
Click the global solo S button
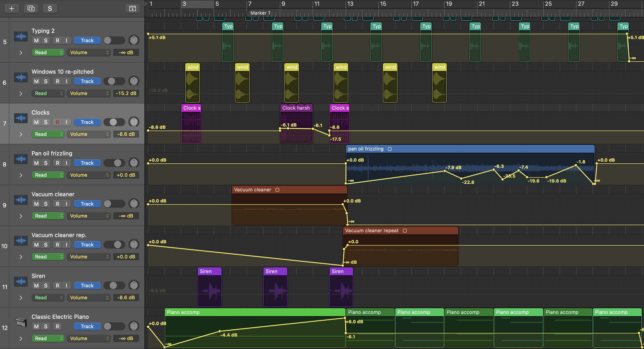(x=50, y=8)
